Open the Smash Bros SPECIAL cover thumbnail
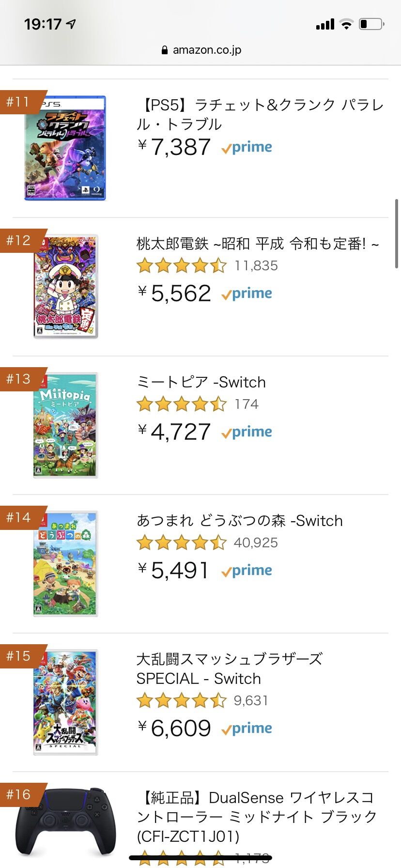The height and width of the screenshot is (868, 401). [x=65, y=702]
